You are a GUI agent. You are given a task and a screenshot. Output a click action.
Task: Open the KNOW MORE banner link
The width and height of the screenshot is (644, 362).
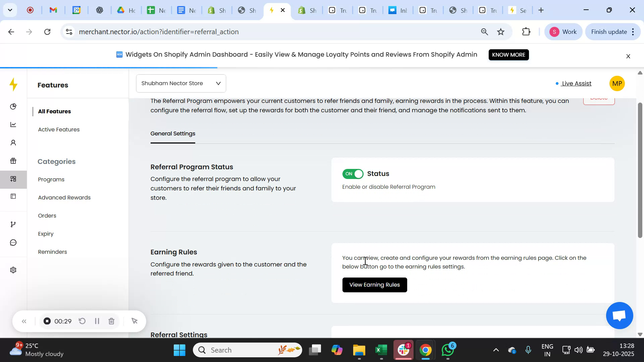point(508,55)
